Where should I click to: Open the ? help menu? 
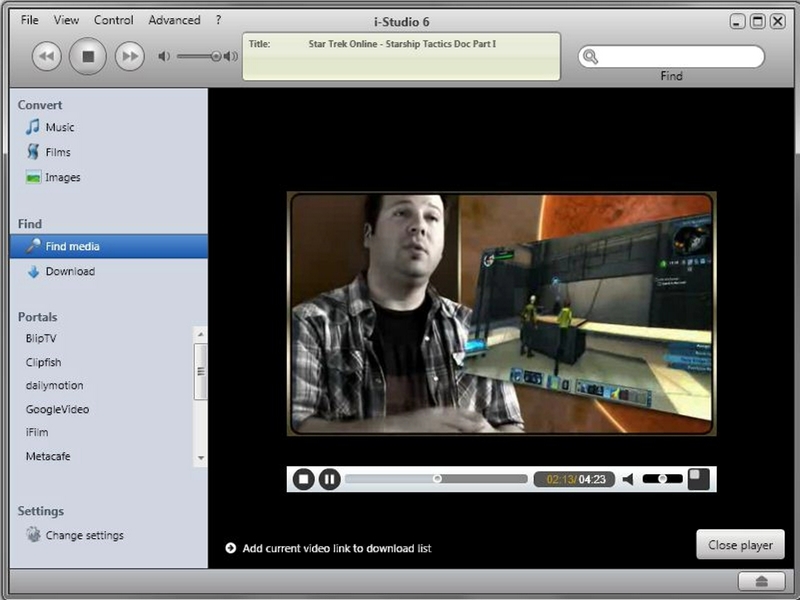pyautogui.click(x=218, y=20)
